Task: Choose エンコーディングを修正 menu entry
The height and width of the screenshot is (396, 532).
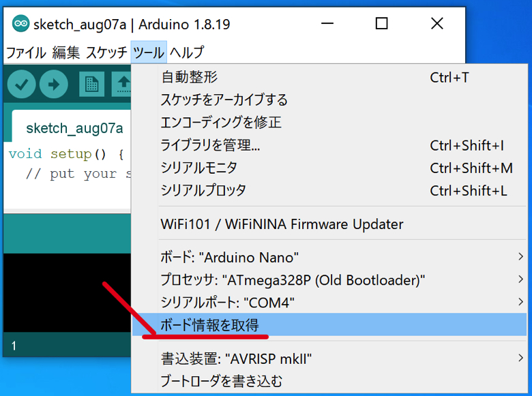Action: coord(329,123)
